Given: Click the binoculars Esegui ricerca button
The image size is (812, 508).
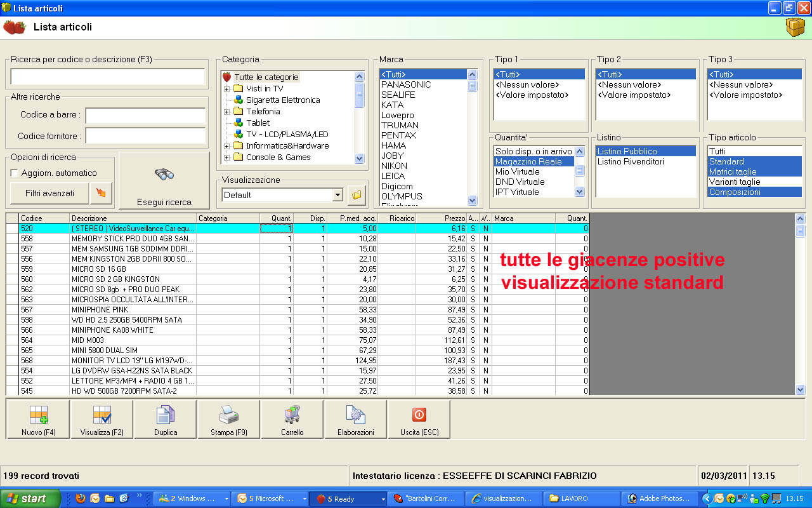Looking at the screenshot, I should pos(164,180).
